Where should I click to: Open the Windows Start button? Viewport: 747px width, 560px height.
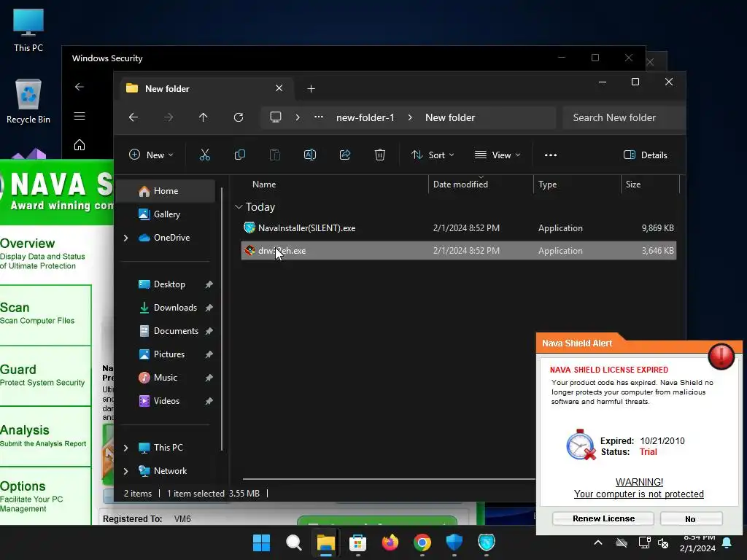[261, 542]
